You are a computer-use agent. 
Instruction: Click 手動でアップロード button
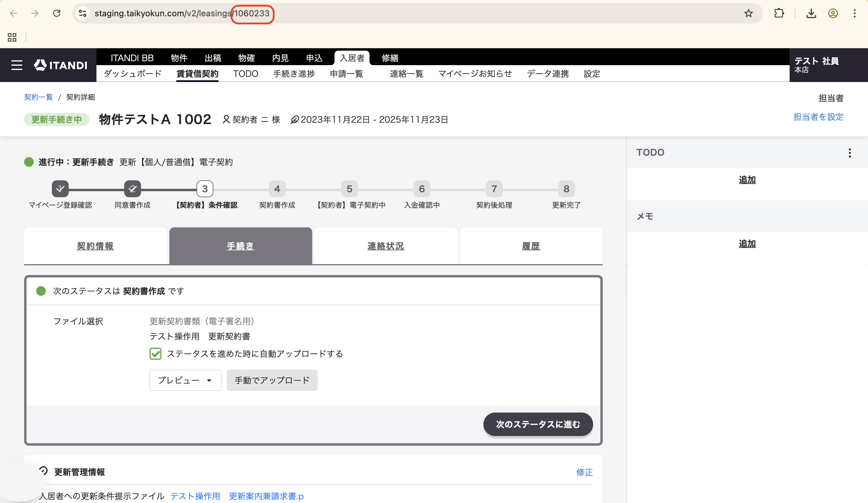pyautogui.click(x=272, y=380)
